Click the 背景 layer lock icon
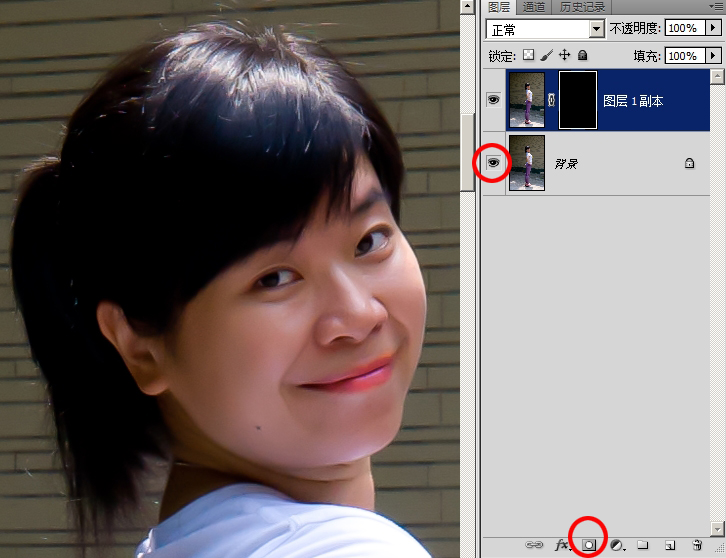This screenshot has width=726, height=558. 689,163
